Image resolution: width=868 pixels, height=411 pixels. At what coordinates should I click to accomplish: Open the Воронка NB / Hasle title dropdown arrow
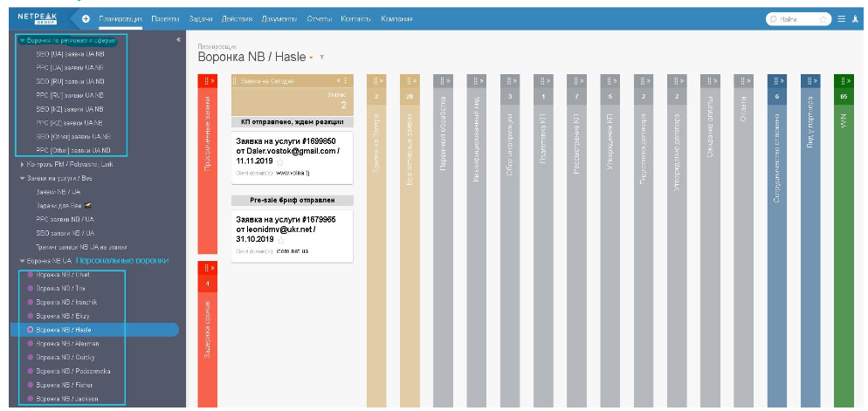point(311,58)
